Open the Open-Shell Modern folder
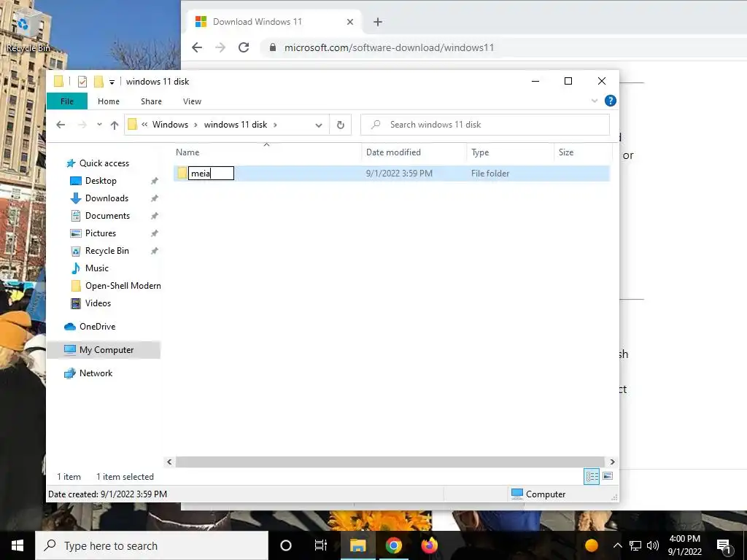The width and height of the screenshot is (747, 560). tap(123, 286)
